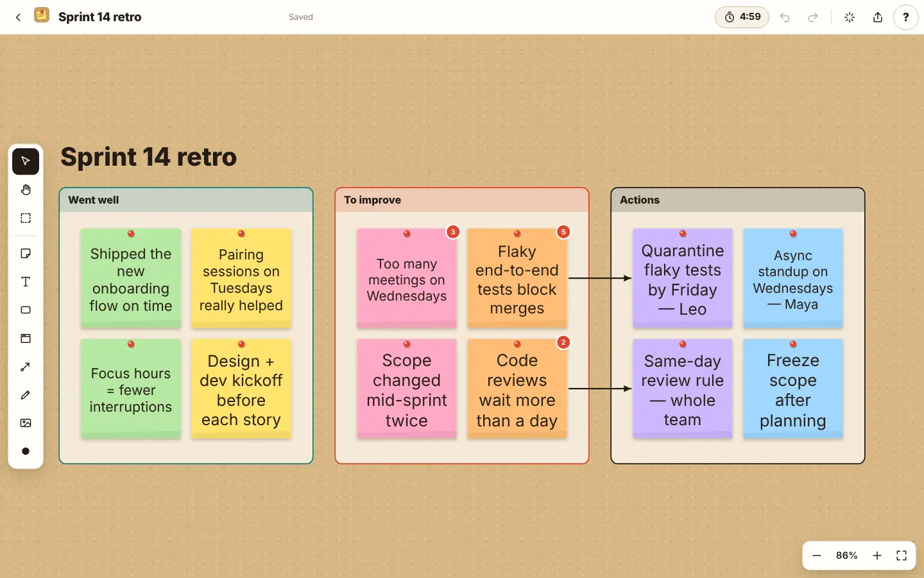Open the insert image tool
The height and width of the screenshot is (578, 924).
pos(26,423)
